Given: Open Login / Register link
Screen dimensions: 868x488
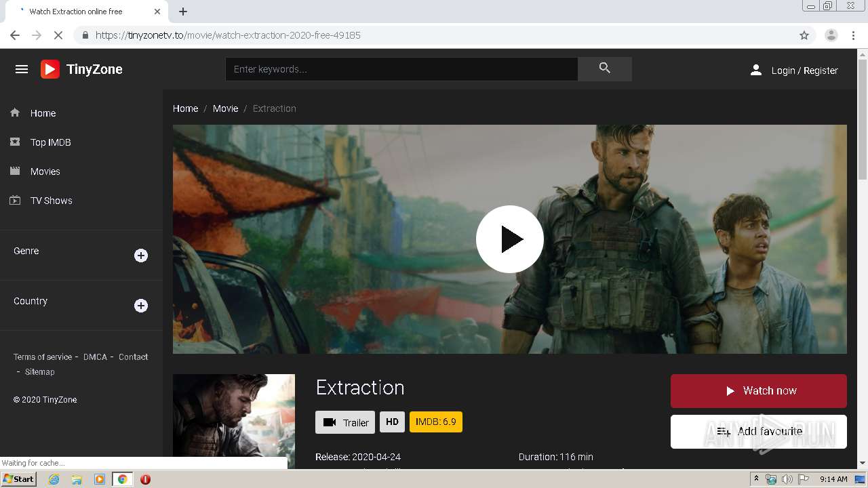Looking at the screenshot, I should (804, 70).
